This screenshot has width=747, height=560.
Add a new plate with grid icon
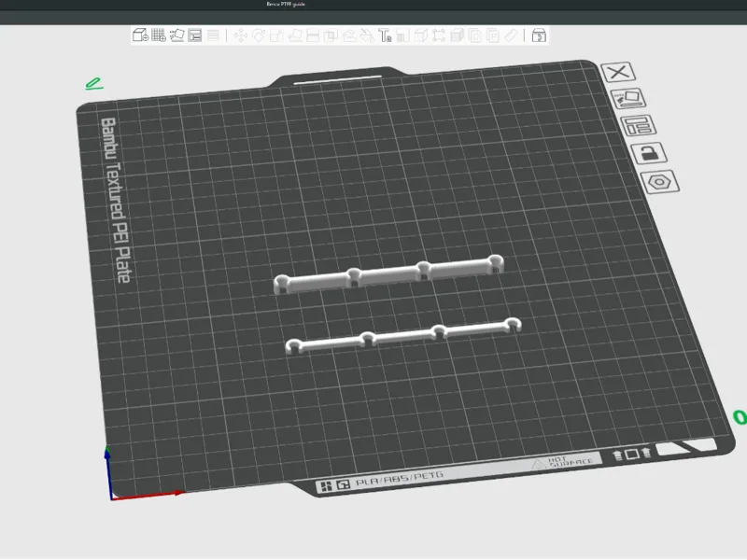(x=159, y=35)
